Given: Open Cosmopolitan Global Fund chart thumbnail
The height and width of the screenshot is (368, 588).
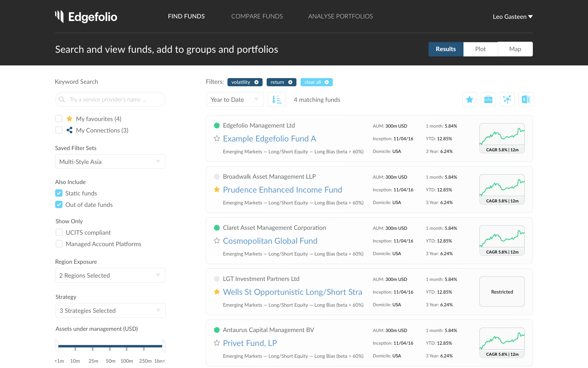Looking at the screenshot, I should pos(502,240).
